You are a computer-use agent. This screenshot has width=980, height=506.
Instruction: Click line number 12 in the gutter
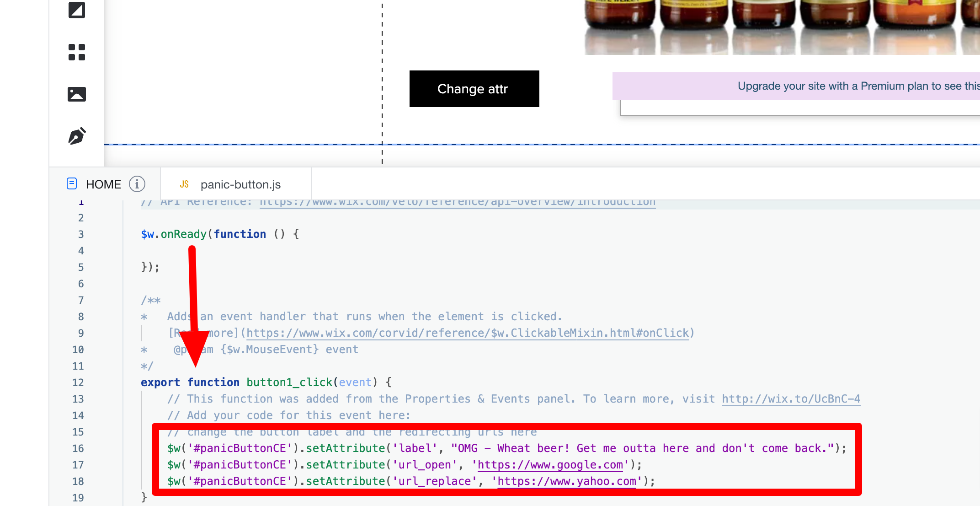click(x=78, y=382)
